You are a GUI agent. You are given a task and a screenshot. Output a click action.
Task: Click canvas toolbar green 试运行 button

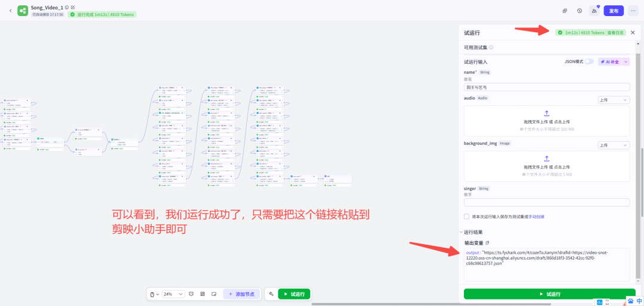[x=294, y=294]
